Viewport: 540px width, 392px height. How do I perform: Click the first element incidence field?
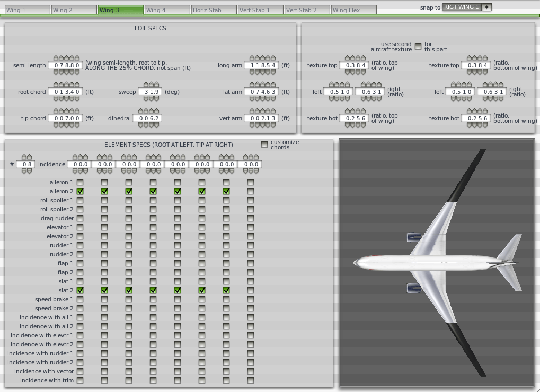click(79, 164)
